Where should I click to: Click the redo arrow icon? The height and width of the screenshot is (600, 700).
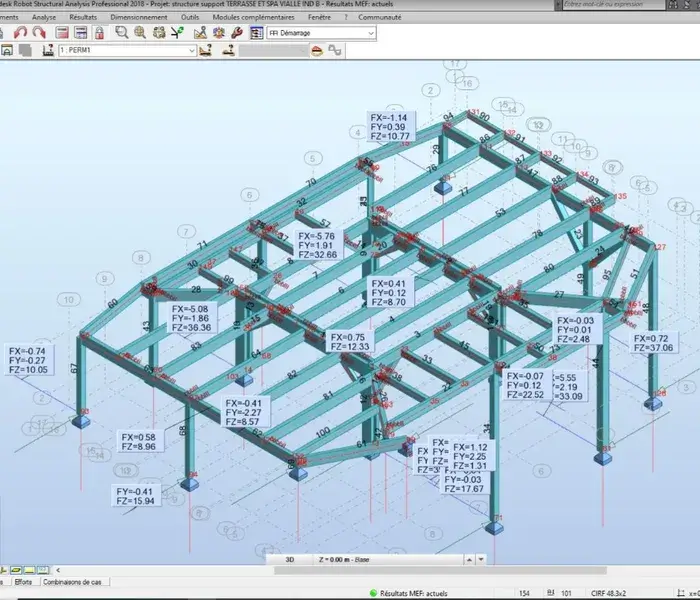pos(39,32)
